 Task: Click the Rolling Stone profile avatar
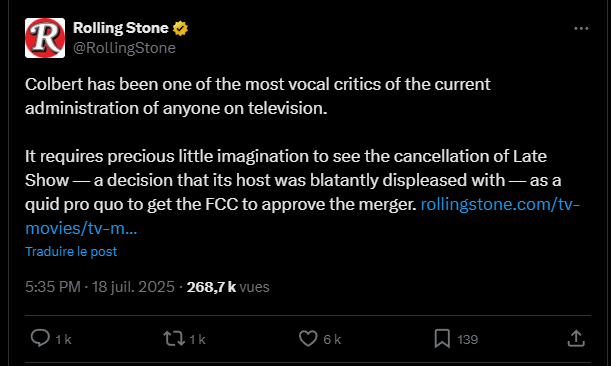point(45,38)
